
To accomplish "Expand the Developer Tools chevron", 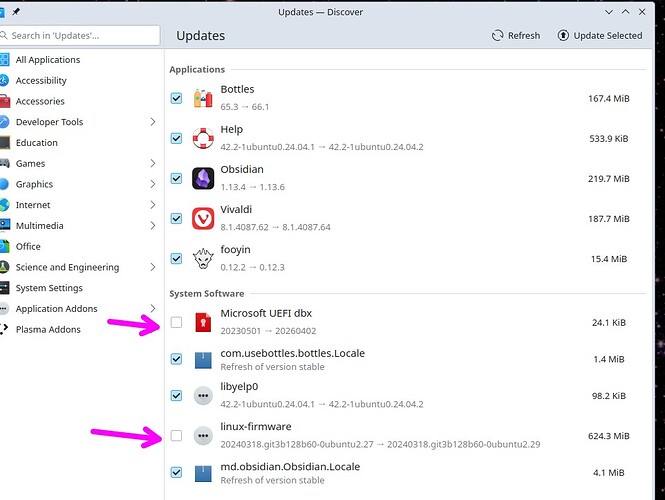I will [x=153, y=122].
